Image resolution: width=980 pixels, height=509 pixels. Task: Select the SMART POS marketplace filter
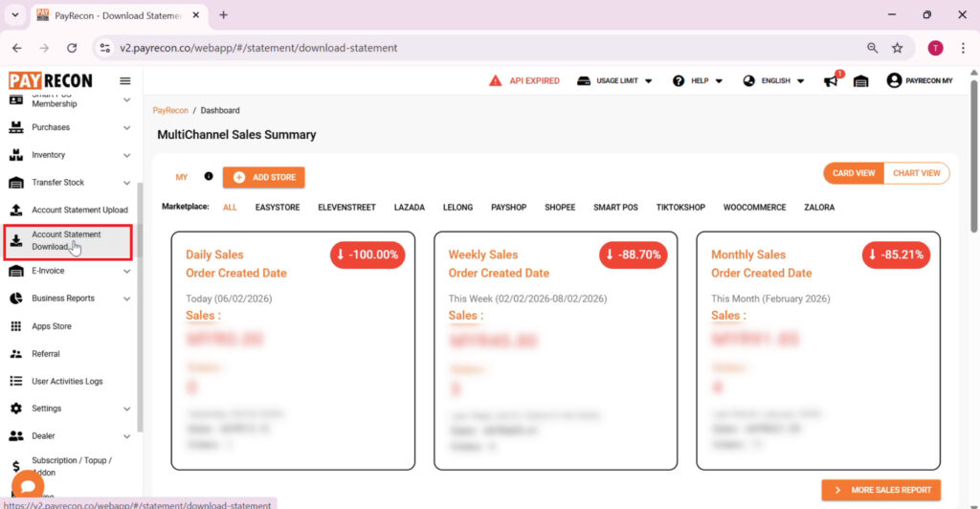point(615,208)
